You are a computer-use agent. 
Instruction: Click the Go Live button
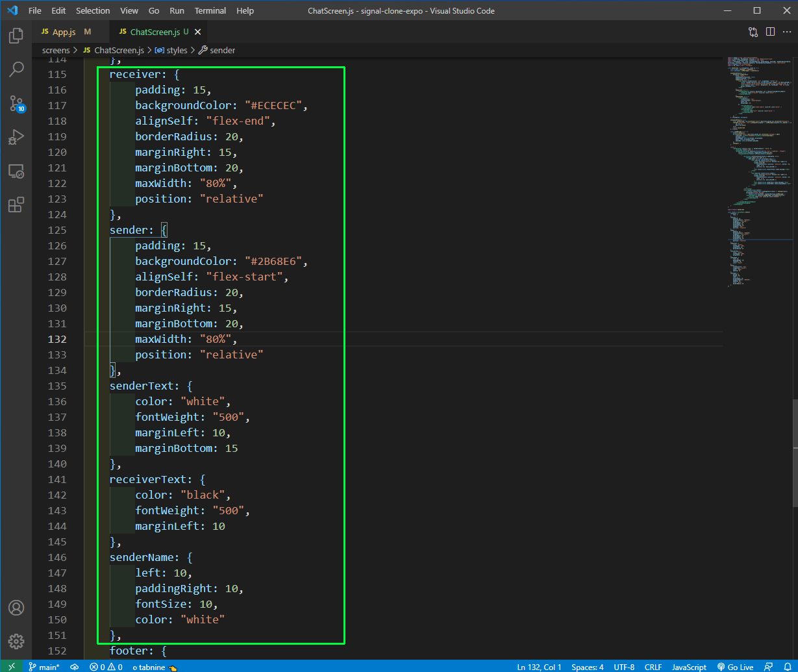[x=736, y=667]
